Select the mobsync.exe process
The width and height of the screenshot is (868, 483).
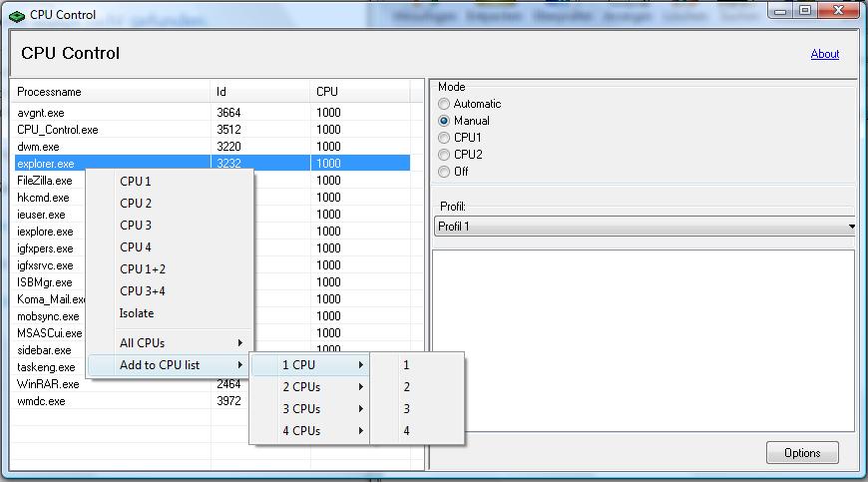pos(48,316)
